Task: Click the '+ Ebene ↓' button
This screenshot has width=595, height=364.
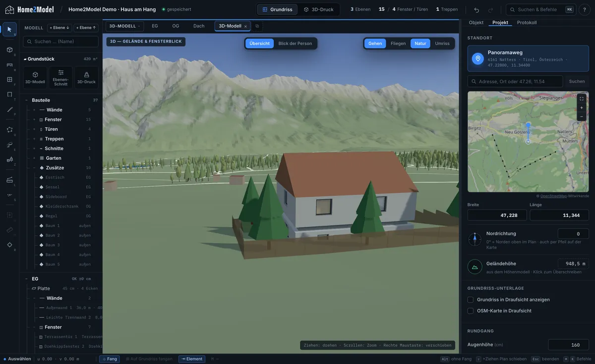Action: point(59,28)
